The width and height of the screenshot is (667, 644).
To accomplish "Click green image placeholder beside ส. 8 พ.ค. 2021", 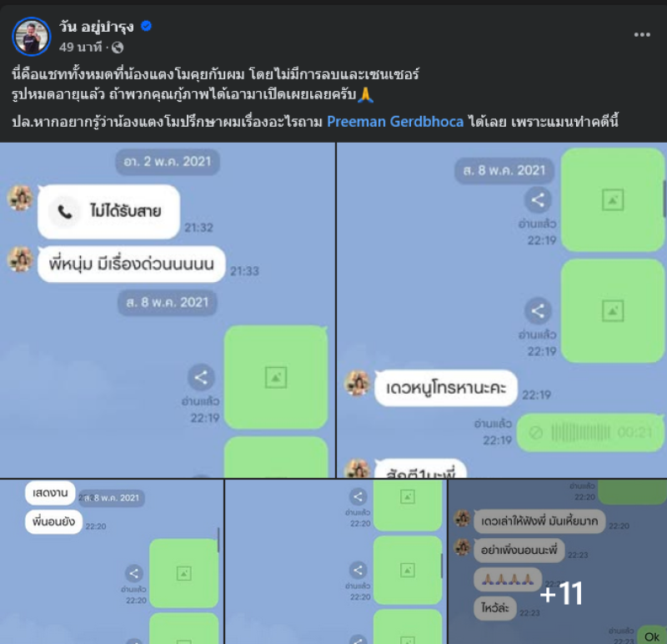I will click(x=613, y=199).
